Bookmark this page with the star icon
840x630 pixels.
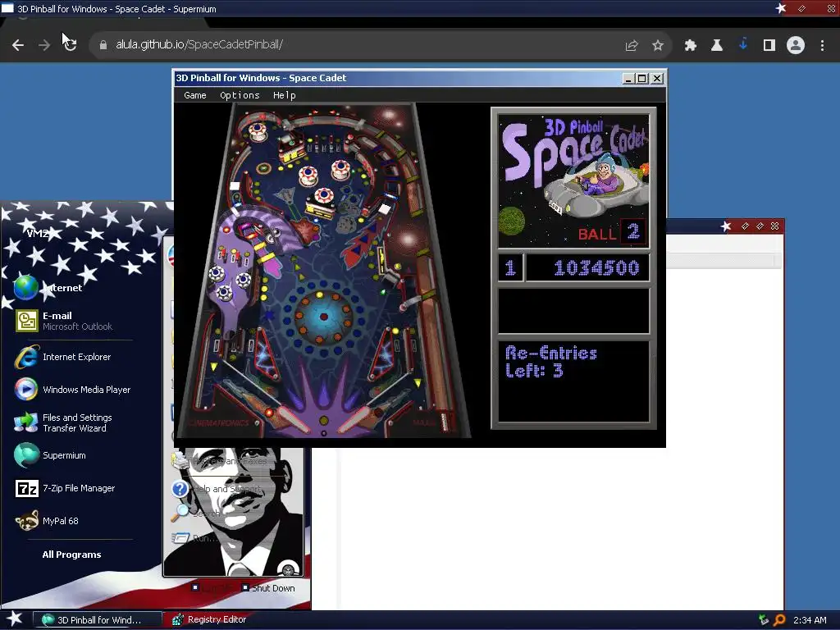pyautogui.click(x=658, y=46)
